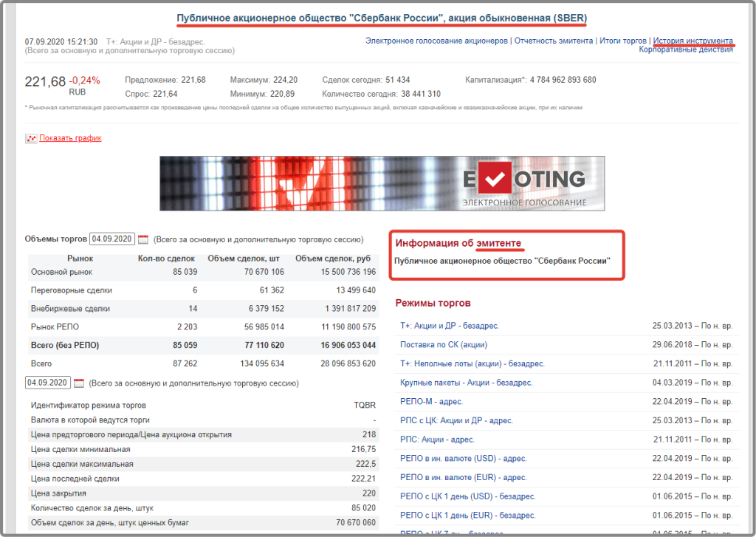Click the E-Voting электронное голосование banner image
The width and height of the screenshot is (756, 537).
pyautogui.click(x=382, y=183)
